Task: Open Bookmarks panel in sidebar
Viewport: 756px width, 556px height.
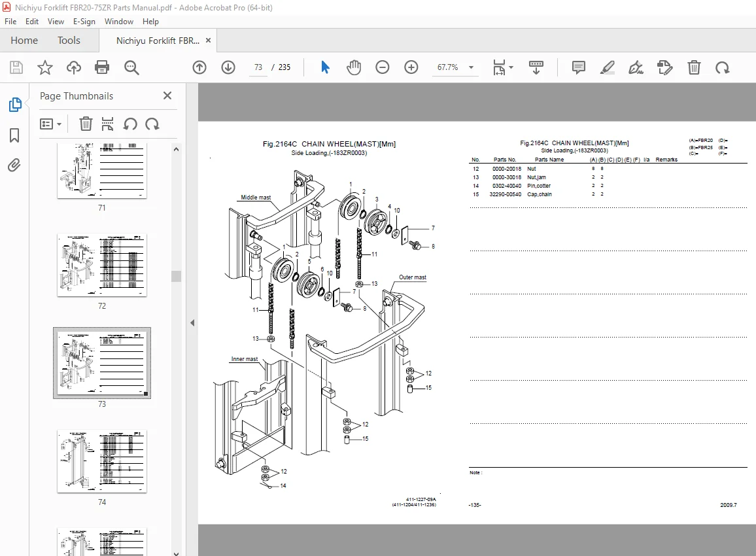Action: tap(14, 135)
